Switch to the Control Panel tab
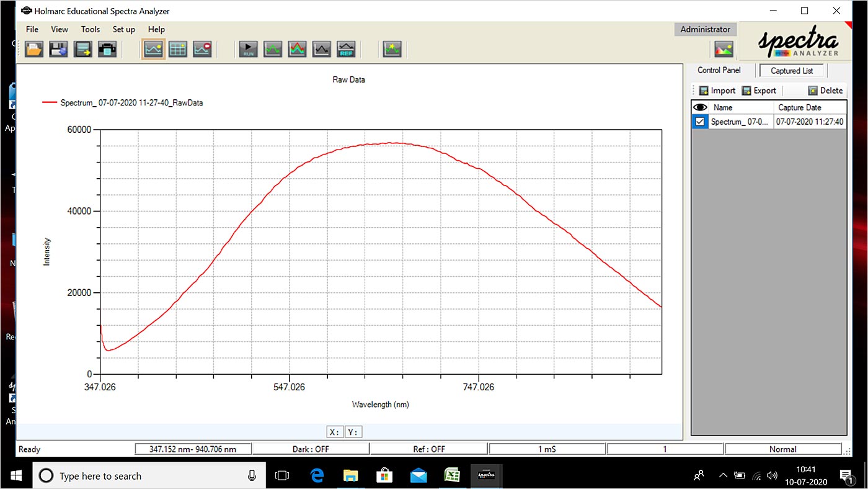Image resolution: width=868 pixels, height=489 pixels. coord(719,70)
